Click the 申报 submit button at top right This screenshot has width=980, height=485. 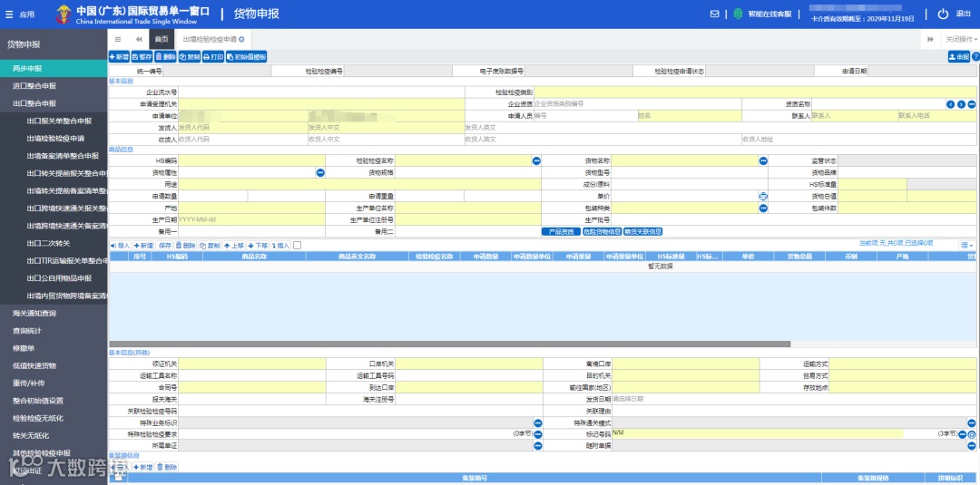pyautogui.click(x=959, y=57)
